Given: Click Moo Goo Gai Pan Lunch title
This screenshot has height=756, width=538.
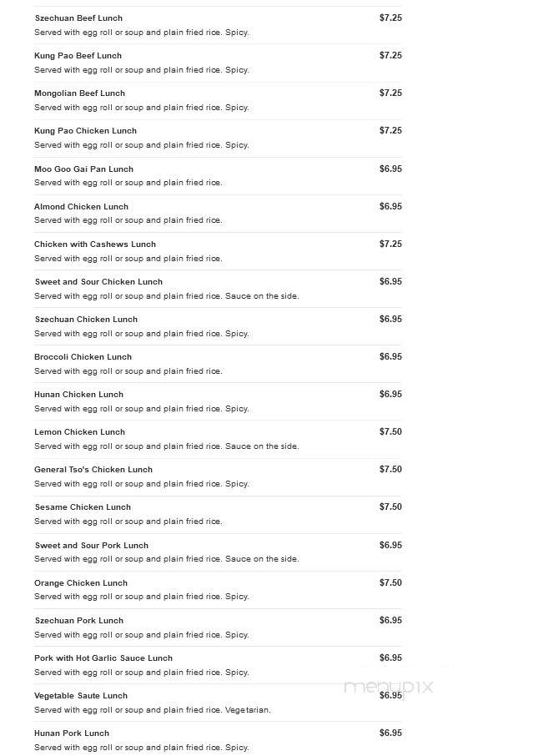Looking at the screenshot, I should [84, 169].
